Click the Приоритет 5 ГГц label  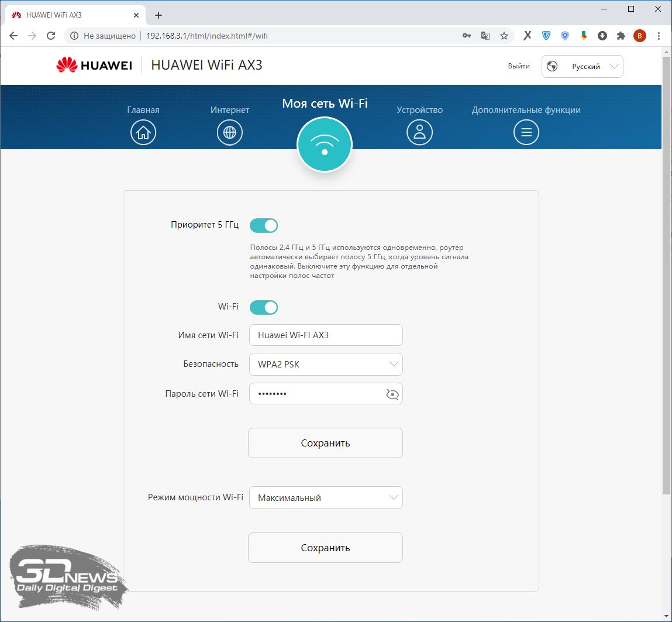(205, 225)
